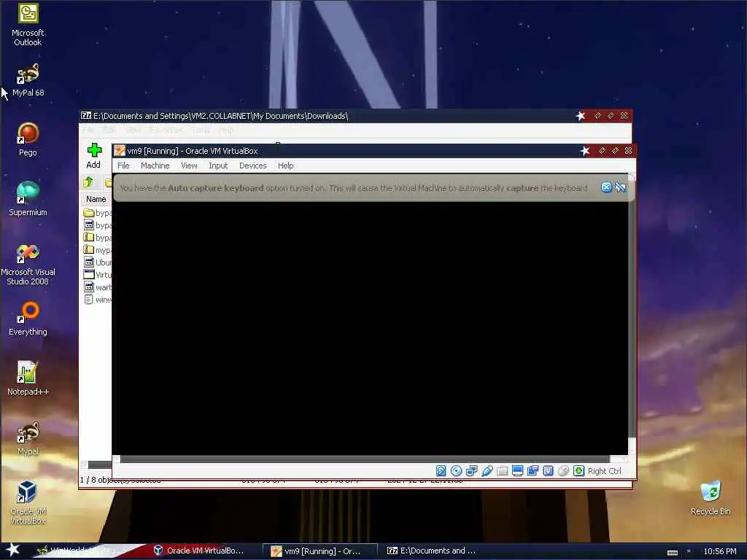Select the wart file row in 7-Zip
Viewport: 747px width, 560px height.
[97, 287]
